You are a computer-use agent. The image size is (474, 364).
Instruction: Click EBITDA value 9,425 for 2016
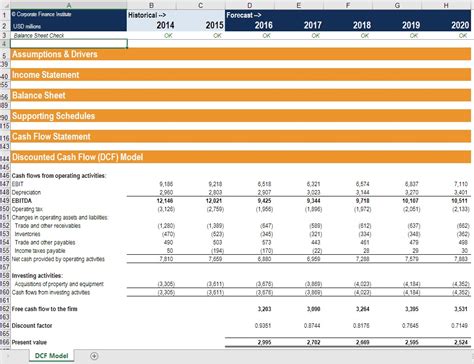[x=264, y=201]
